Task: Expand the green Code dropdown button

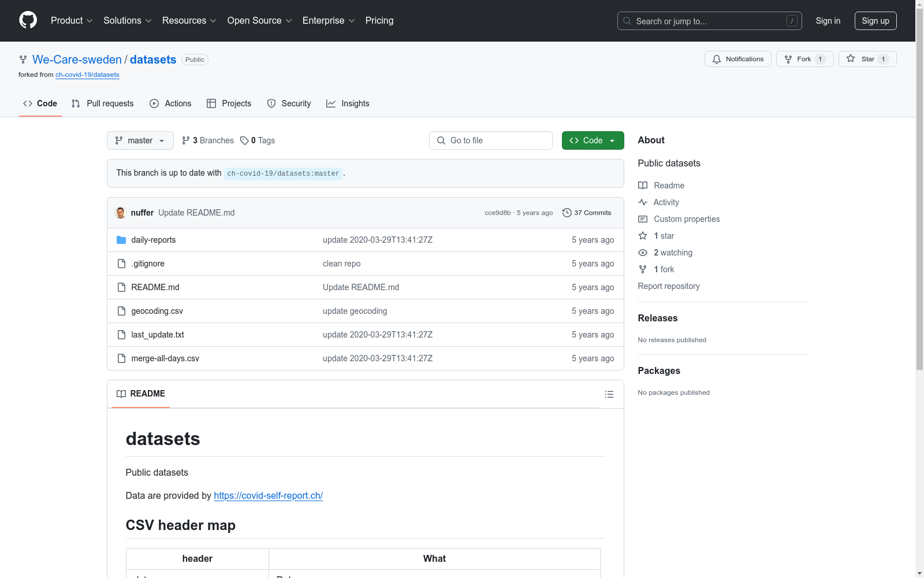Action: point(593,140)
